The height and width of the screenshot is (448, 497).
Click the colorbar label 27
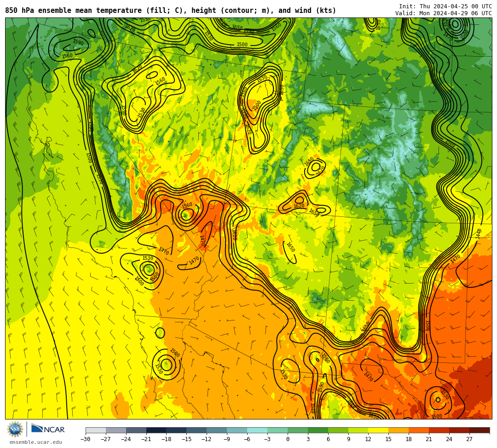click(x=469, y=439)
